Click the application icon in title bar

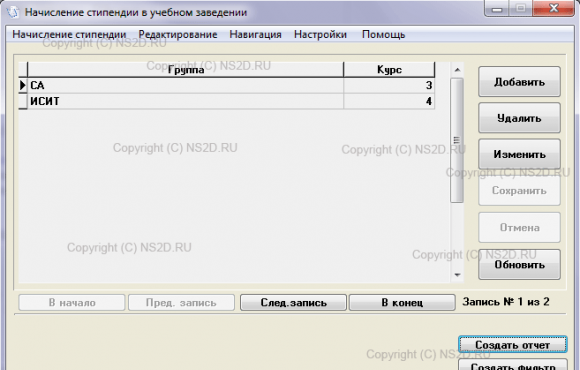13,12
